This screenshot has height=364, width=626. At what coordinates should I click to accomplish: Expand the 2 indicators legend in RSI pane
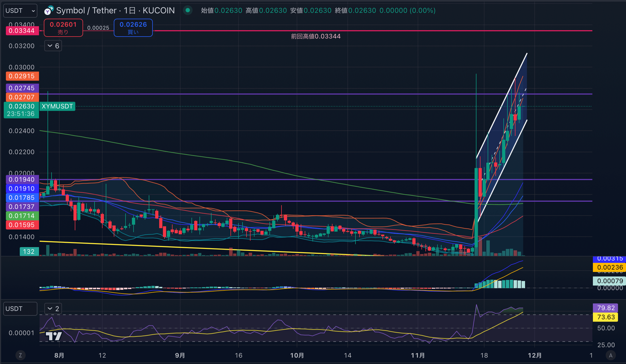pyautogui.click(x=53, y=309)
